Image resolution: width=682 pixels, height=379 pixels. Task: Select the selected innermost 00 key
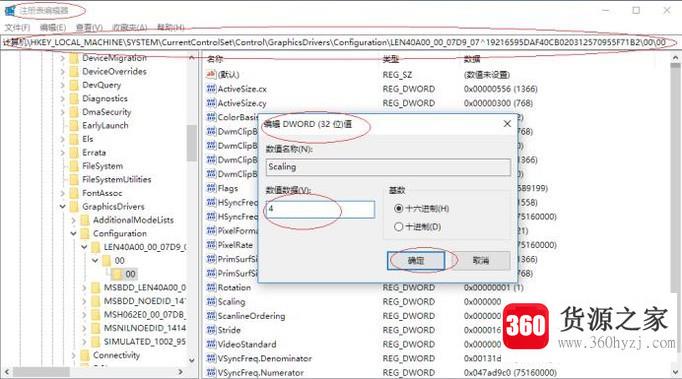pos(130,274)
